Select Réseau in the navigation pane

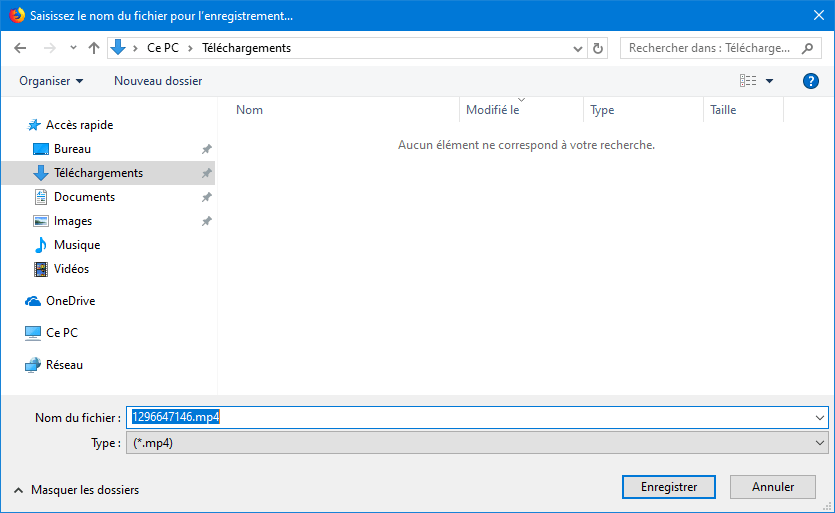(x=64, y=364)
